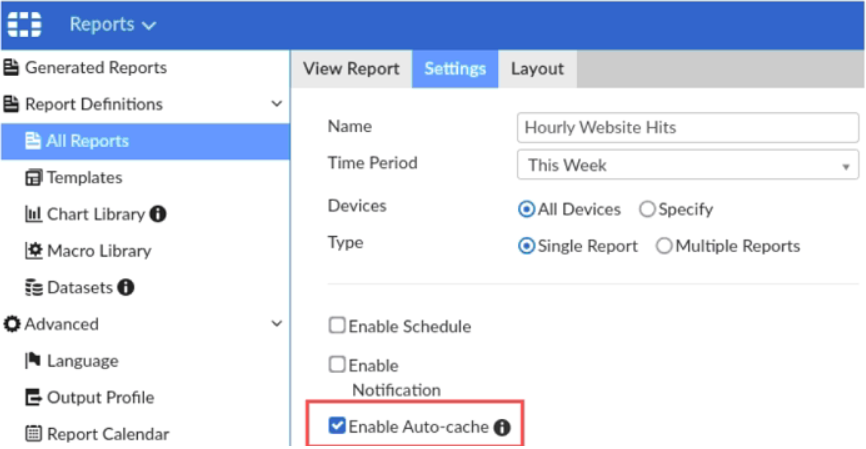The height and width of the screenshot is (449, 866).
Task: Open the Time Period dropdown
Action: tap(687, 165)
